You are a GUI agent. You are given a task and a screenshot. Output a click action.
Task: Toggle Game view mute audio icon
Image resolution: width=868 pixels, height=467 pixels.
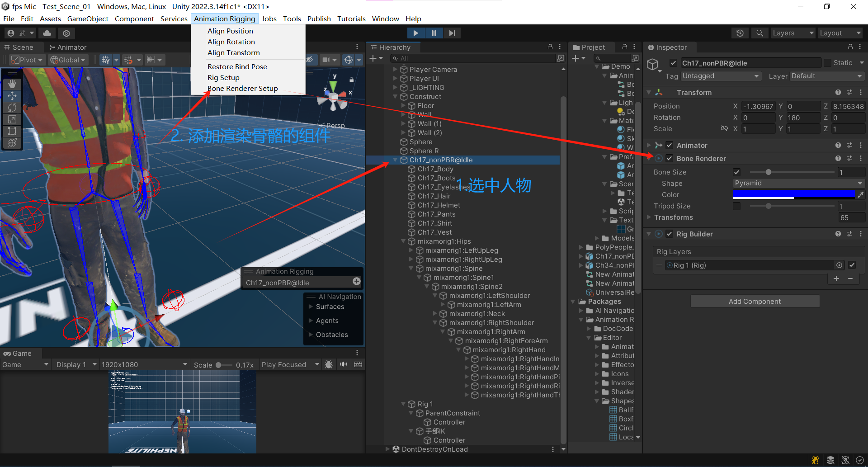344,364
